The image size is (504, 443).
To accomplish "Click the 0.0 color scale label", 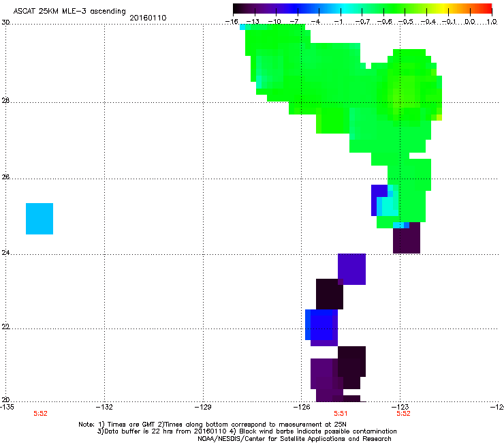I will click(470, 22).
